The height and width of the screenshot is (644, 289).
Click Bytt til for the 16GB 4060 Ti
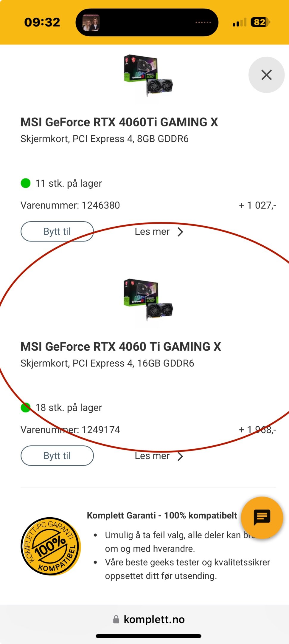57,456
